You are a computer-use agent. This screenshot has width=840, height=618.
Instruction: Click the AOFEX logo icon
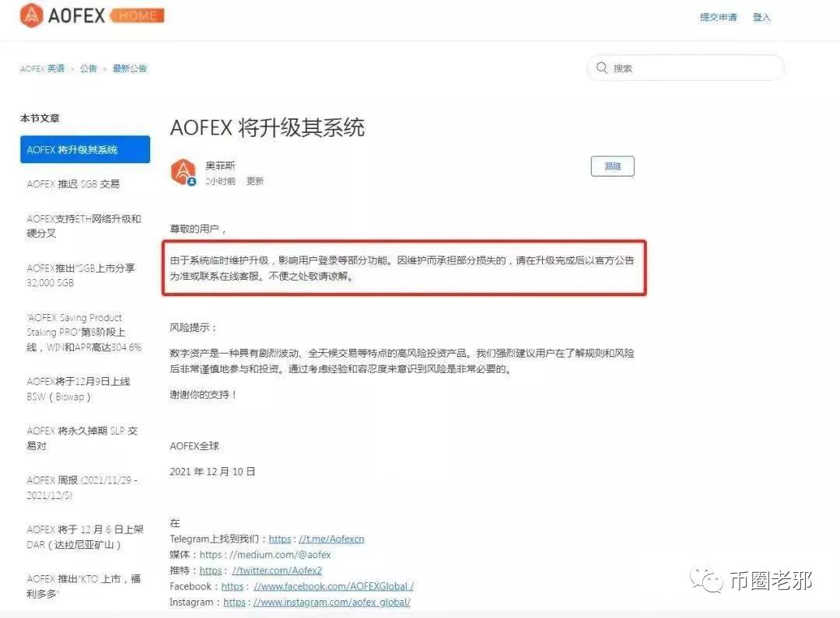[x=33, y=15]
